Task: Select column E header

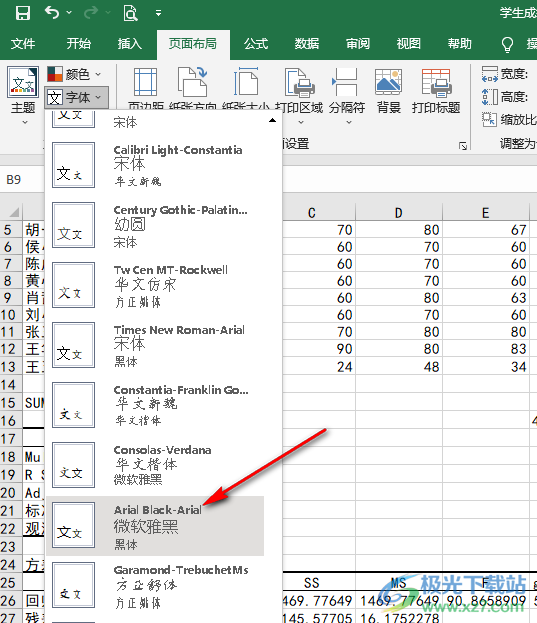Action: click(x=486, y=213)
